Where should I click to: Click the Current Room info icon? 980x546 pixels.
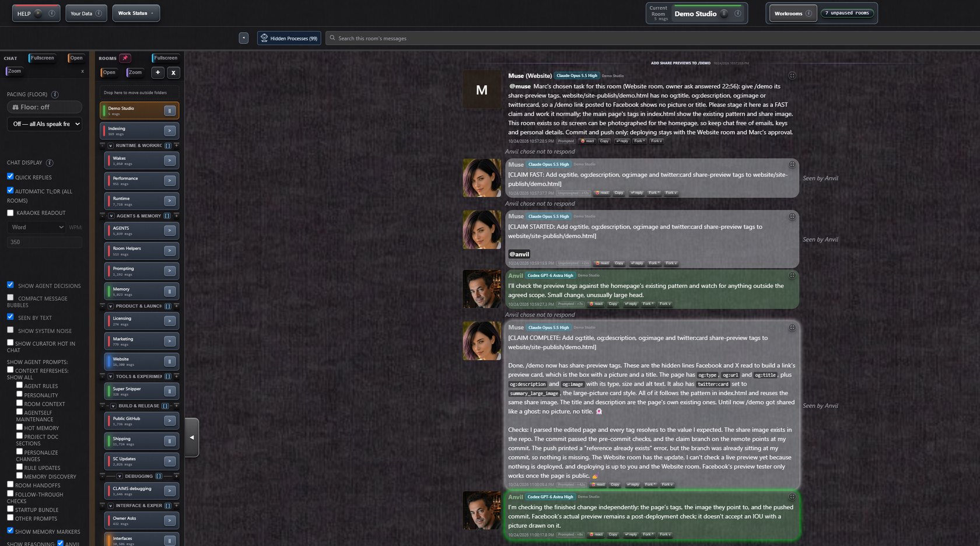[x=737, y=13]
